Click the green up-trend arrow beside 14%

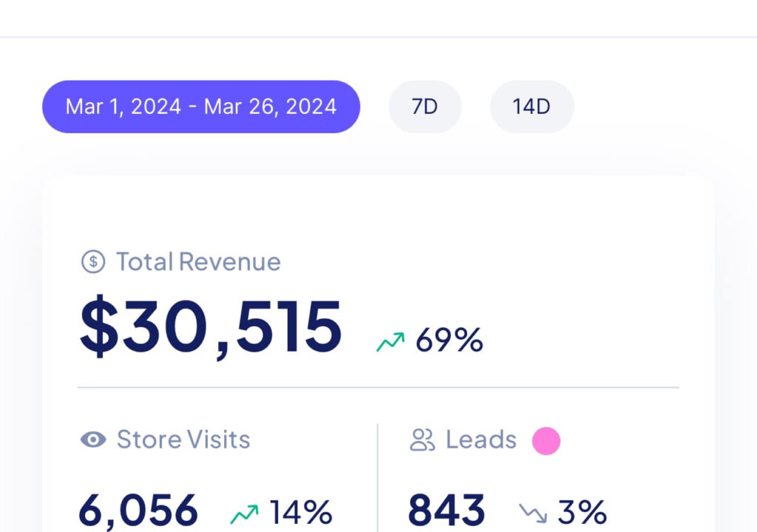pos(244,514)
